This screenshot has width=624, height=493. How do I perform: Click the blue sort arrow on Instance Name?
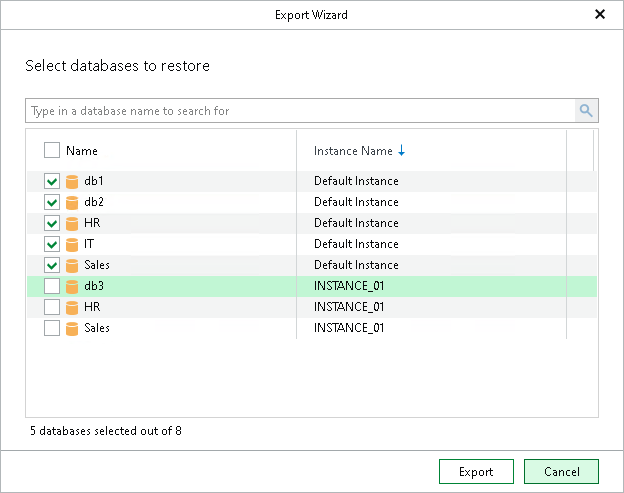click(402, 151)
